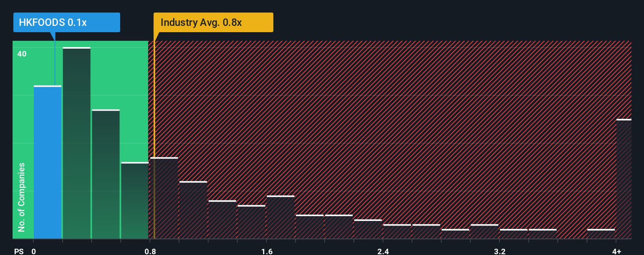The width and height of the screenshot is (644, 255).
Task: Click the PS axis label
Action: [19, 251]
